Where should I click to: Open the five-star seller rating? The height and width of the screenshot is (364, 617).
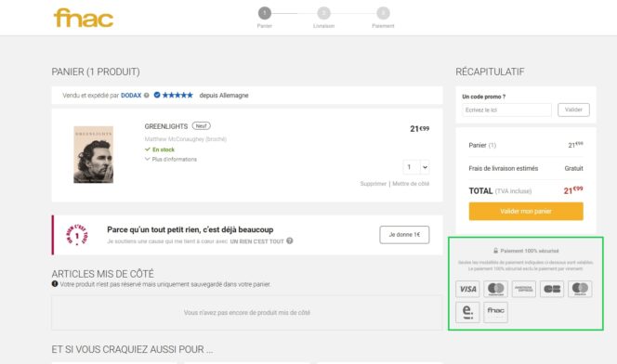[x=177, y=95]
